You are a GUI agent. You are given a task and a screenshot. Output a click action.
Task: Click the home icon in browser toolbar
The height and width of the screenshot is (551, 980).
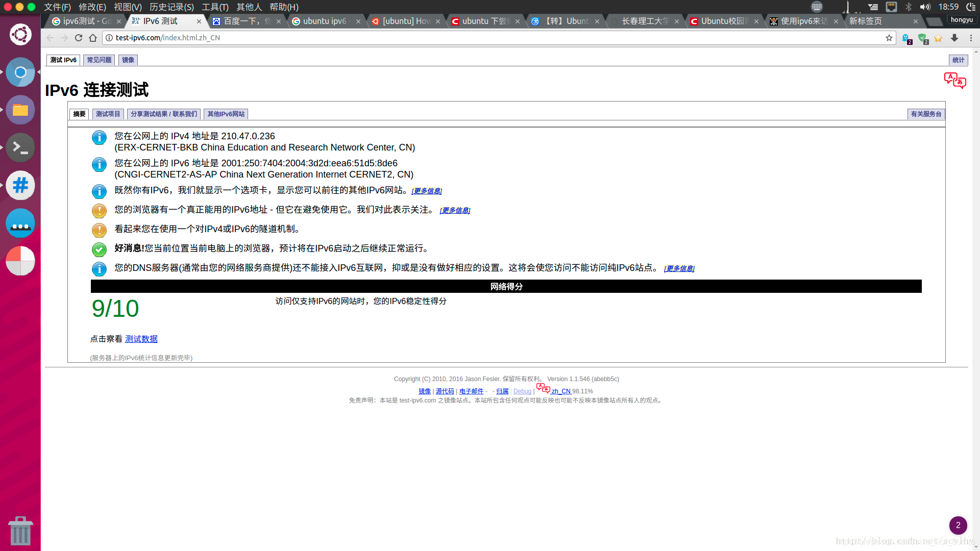(x=93, y=38)
